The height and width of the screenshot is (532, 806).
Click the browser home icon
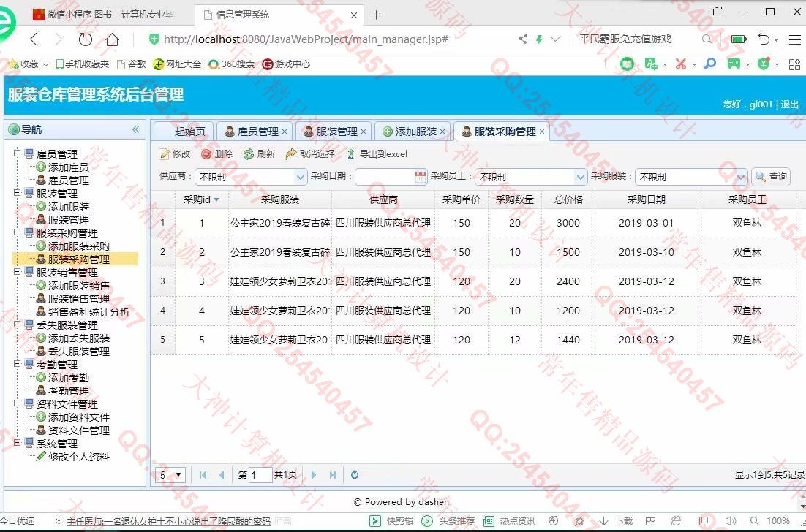click(112, 39)
